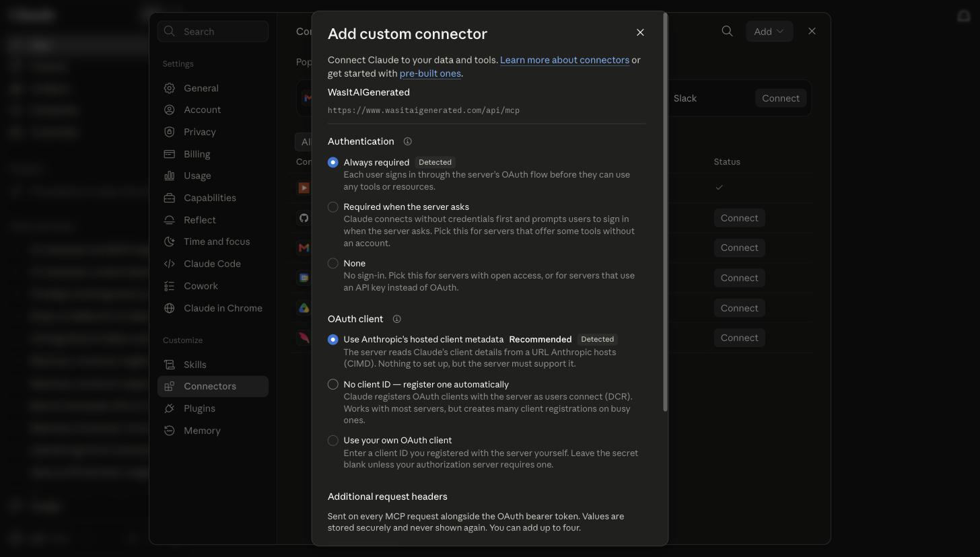980x557 pixels.
Task: Click Connect in the GitHub icon row
Action: coord(739,218)
